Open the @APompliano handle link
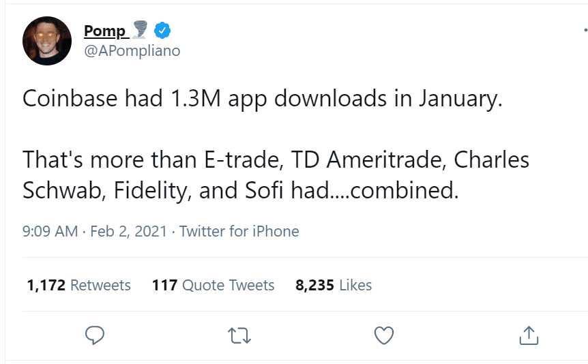The width and height of the screenshot is (588, 364). pos(132,50)
